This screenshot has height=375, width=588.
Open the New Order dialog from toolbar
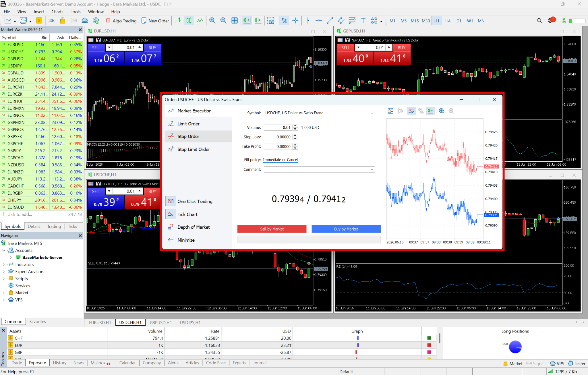pyautogui.click(x=155, y=21)
